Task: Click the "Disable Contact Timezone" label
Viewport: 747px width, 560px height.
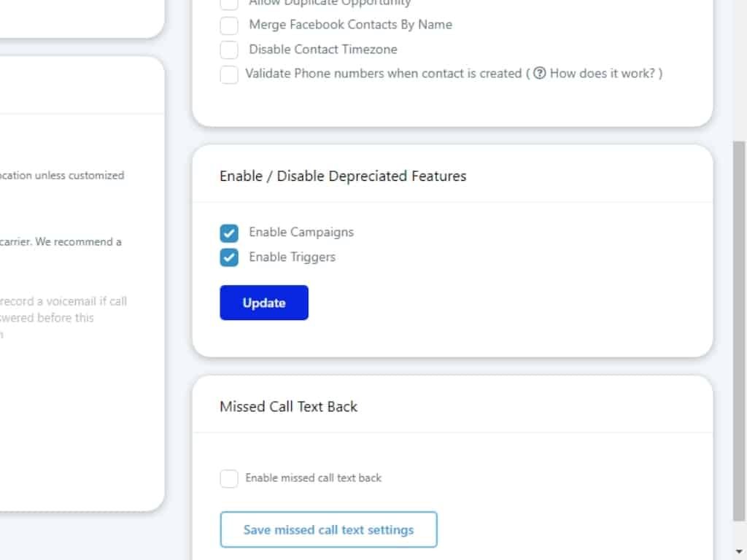Action: tap(323, 50)
